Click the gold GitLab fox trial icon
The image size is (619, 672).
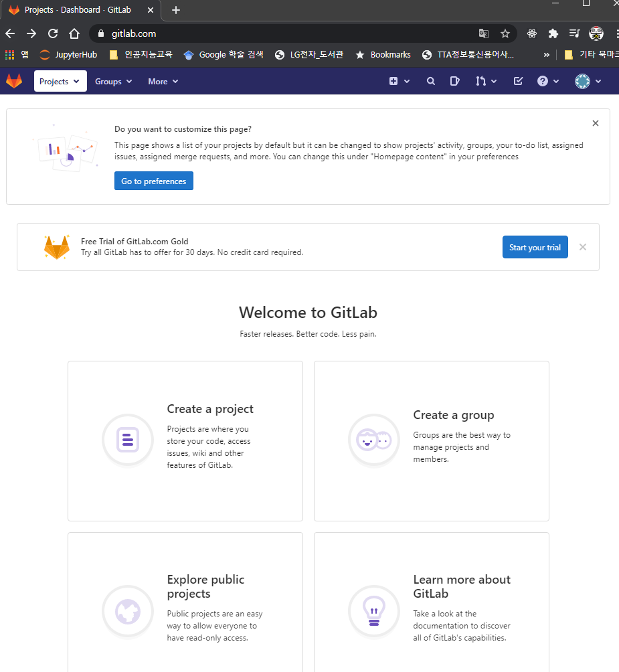56,247
